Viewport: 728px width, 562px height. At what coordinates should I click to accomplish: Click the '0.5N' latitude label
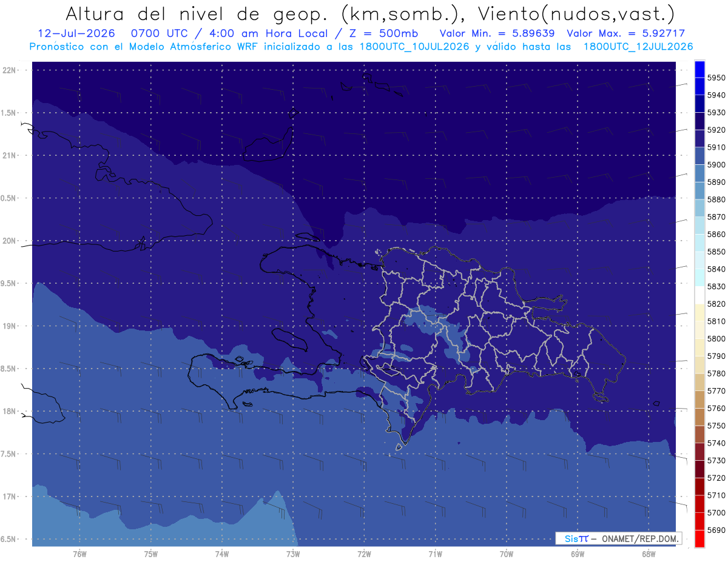point(9,198)
